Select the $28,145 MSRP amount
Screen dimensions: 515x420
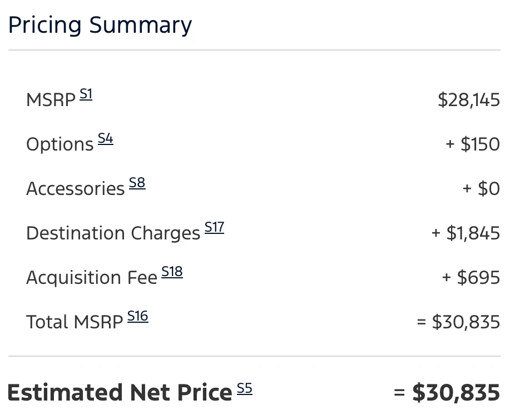click(x=469, y=100)
